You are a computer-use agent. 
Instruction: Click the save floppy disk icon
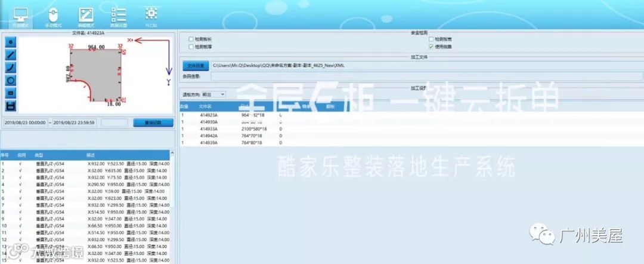[x=11, y=106]
